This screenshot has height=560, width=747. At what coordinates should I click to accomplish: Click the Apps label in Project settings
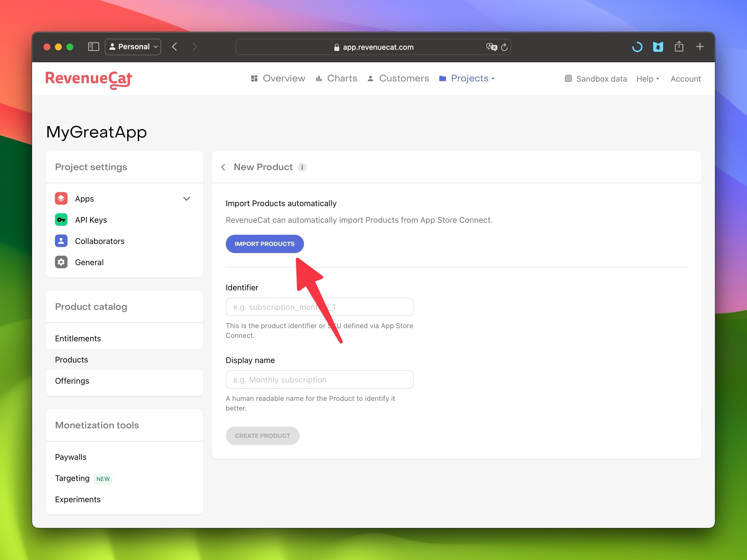point(84,199)
